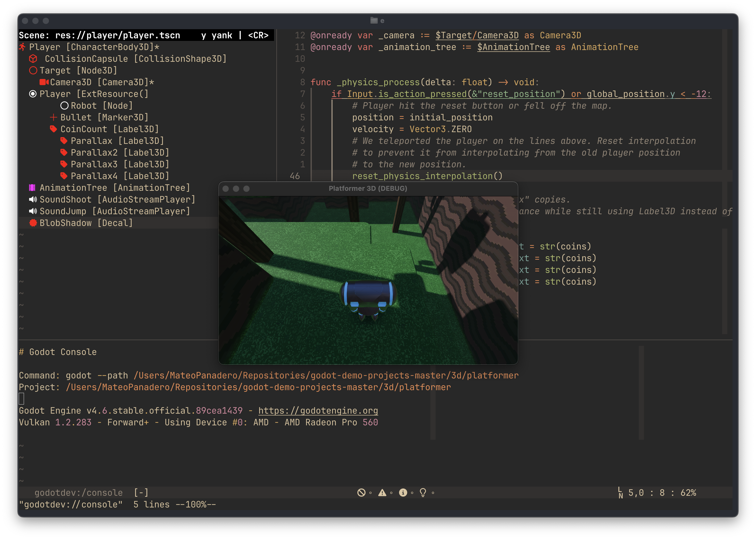Click the godotdev:/console buffer name in statusline
The image size is (756, 539).
coord(79,493)
